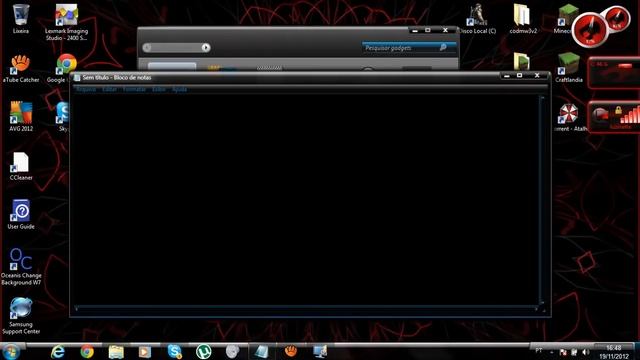640x360 pixels.
Task: Open the Formatar menu in Bloco de notas
Action: coord(134,89)
